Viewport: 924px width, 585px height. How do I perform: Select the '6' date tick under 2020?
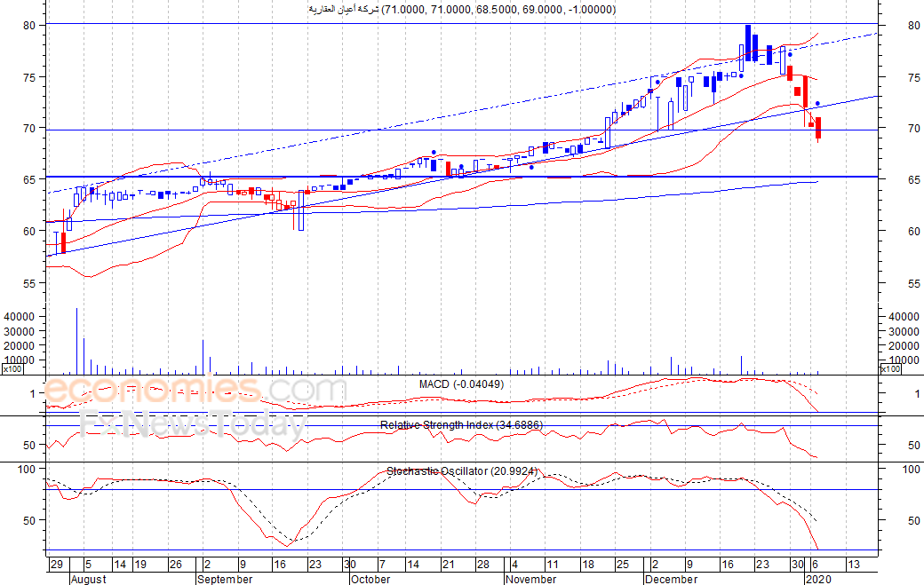(x=816, y=565)
